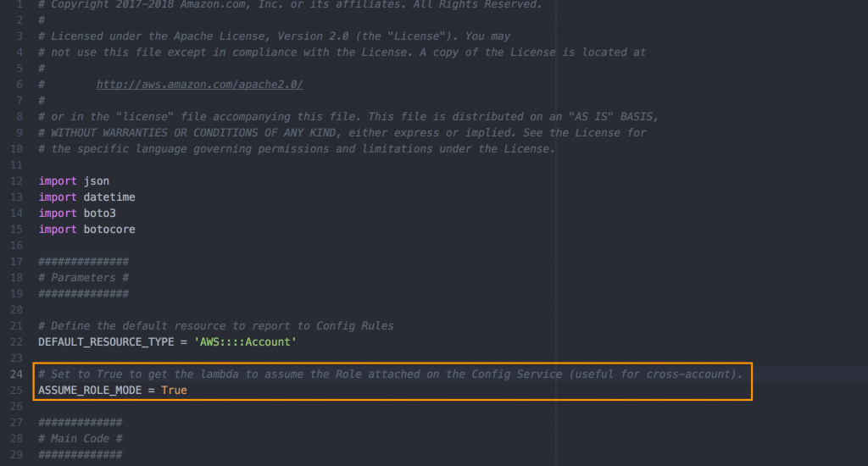This screenshot has height=466, width=868.
Task: Click on 'import datetime' line
Action: (x=87, y=197)
